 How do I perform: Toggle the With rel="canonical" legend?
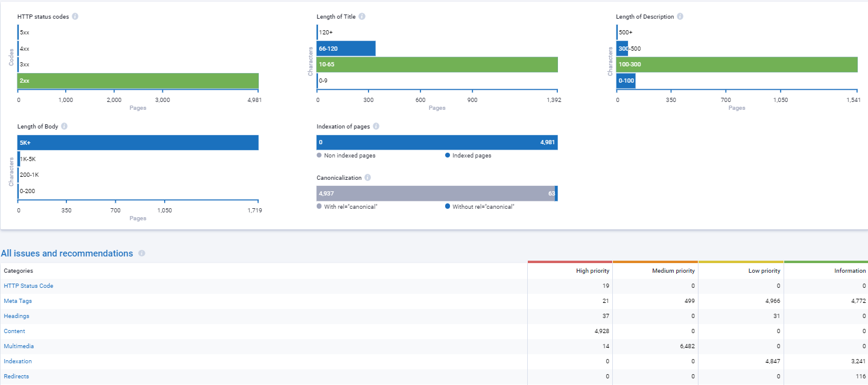coord(347,206)
